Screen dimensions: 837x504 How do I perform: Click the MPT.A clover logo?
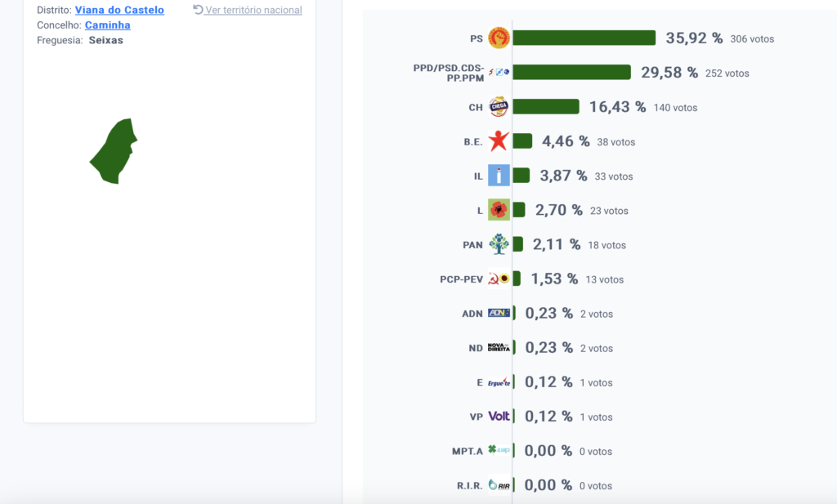tap(499, 450)
